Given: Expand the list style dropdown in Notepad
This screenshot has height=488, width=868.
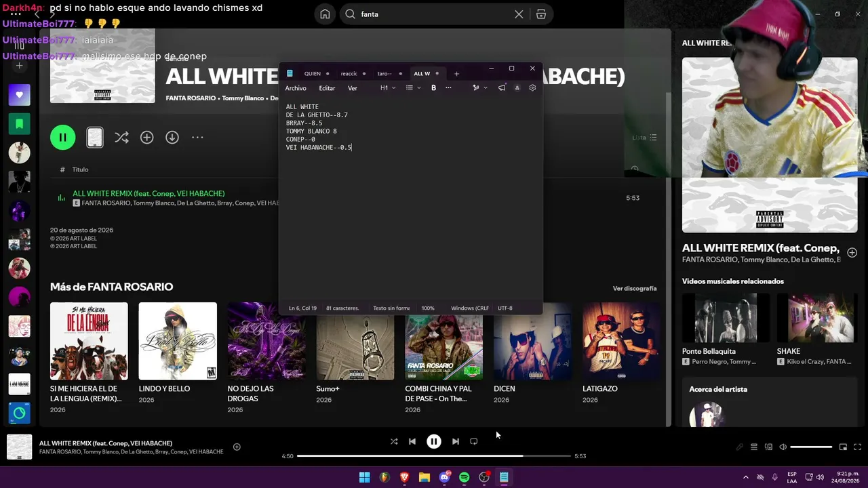Looking at the screenshot, I should tap(413, 88).
